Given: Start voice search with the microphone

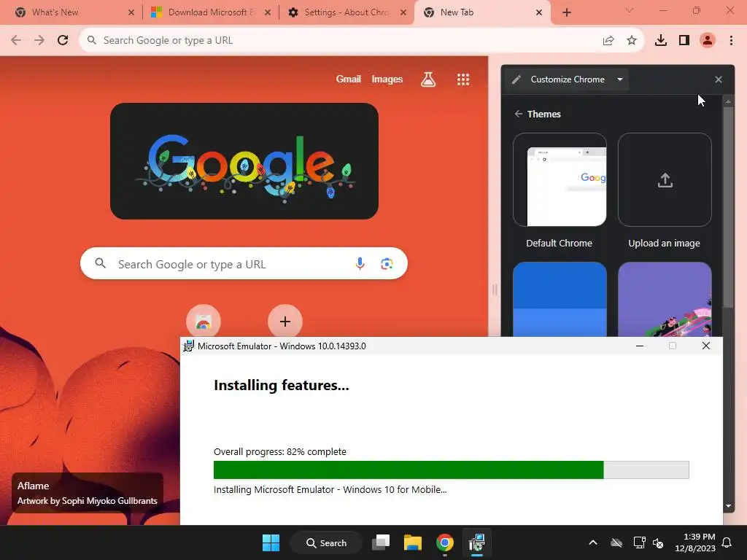Looking at the screenshot, I should (360, 263).
